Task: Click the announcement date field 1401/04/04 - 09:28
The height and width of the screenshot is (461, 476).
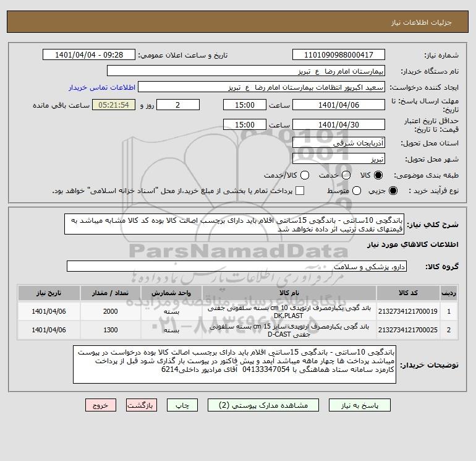Action: 89,55
